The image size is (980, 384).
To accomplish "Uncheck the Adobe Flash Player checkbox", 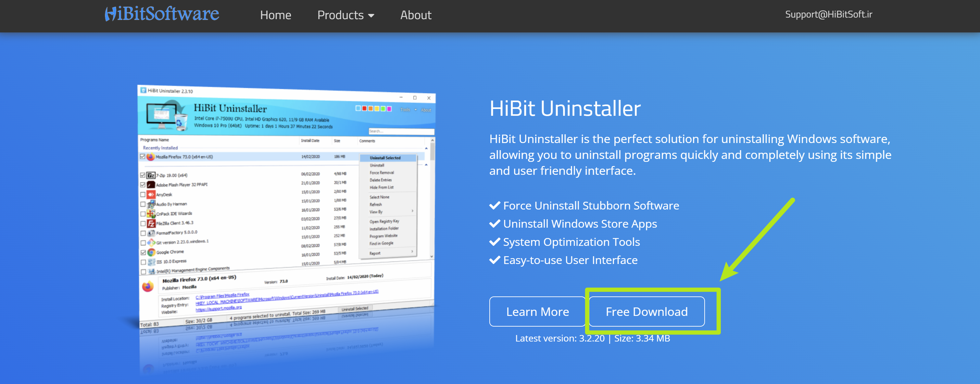I will pos(143,185).
